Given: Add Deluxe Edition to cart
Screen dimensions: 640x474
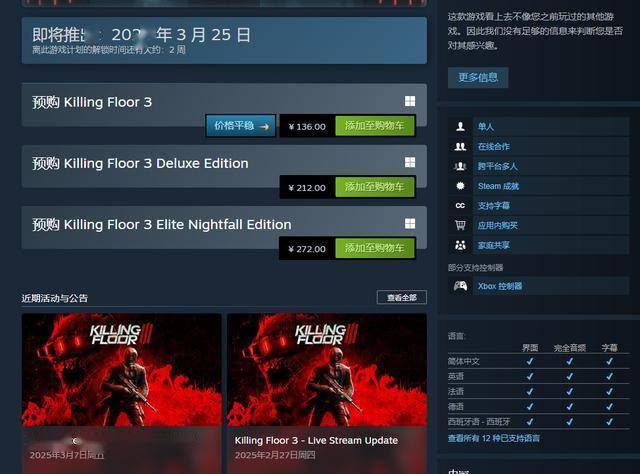Looking at the screenshot, I should 375,187.
